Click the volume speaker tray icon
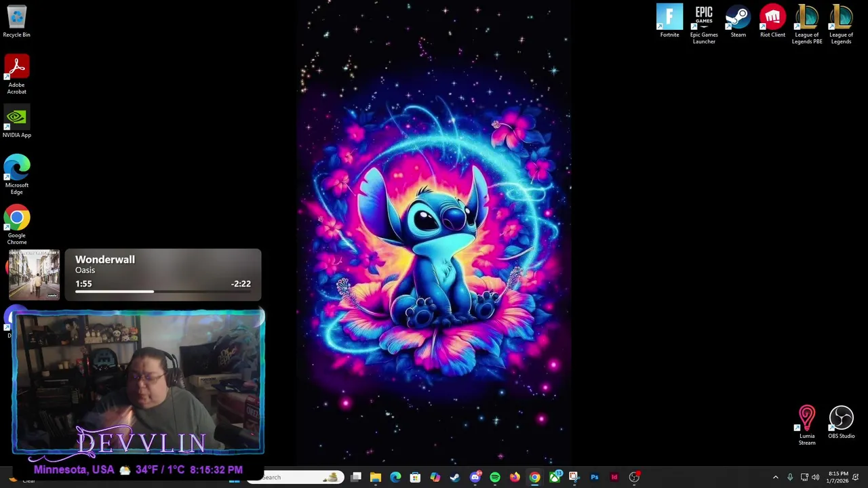 (815, 477)
